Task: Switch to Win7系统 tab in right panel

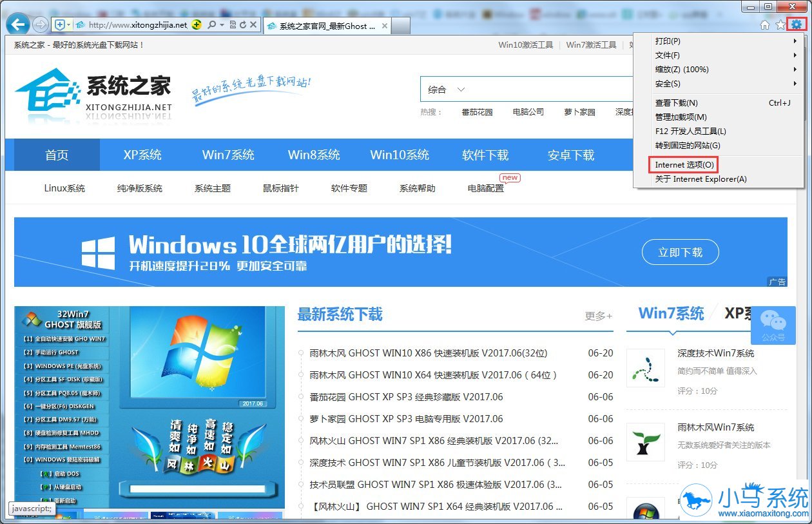Action: (x=671, y=313)
